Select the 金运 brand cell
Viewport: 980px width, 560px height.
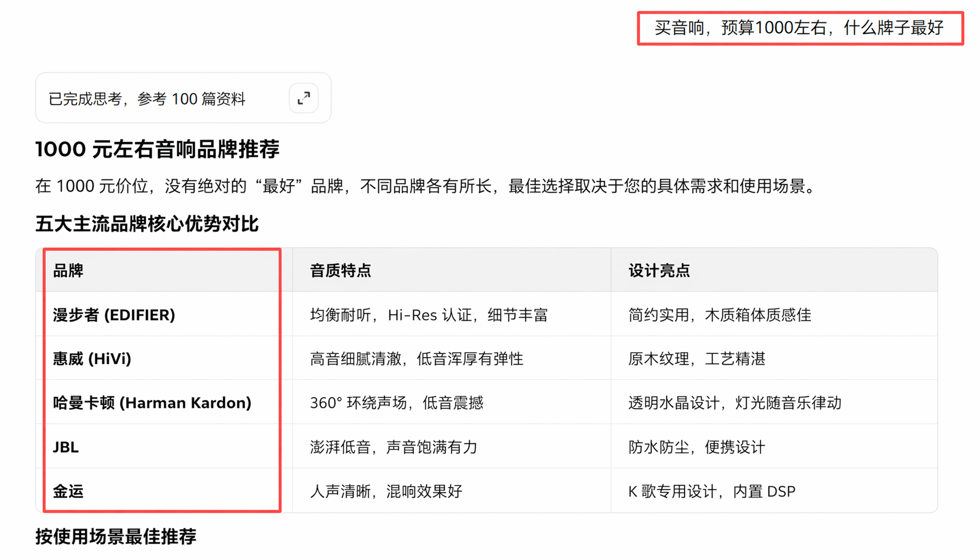pyautogui.click(x=164, y=491)
